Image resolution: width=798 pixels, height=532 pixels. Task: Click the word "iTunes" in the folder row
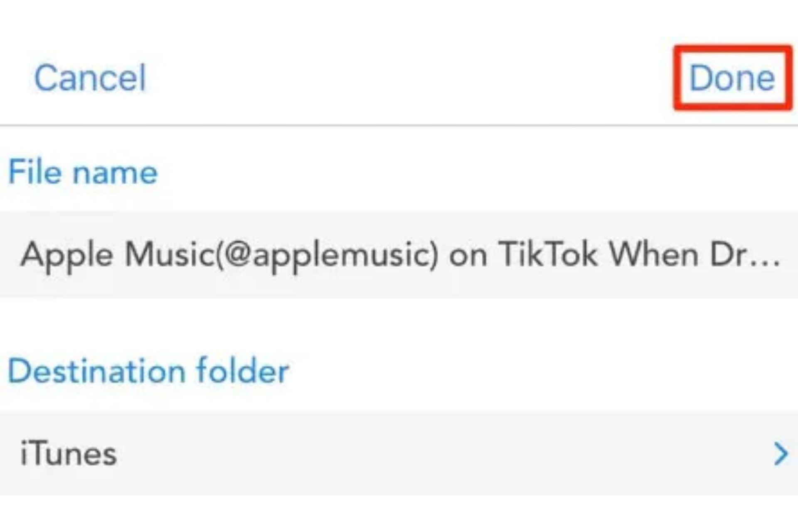(69, 453)
